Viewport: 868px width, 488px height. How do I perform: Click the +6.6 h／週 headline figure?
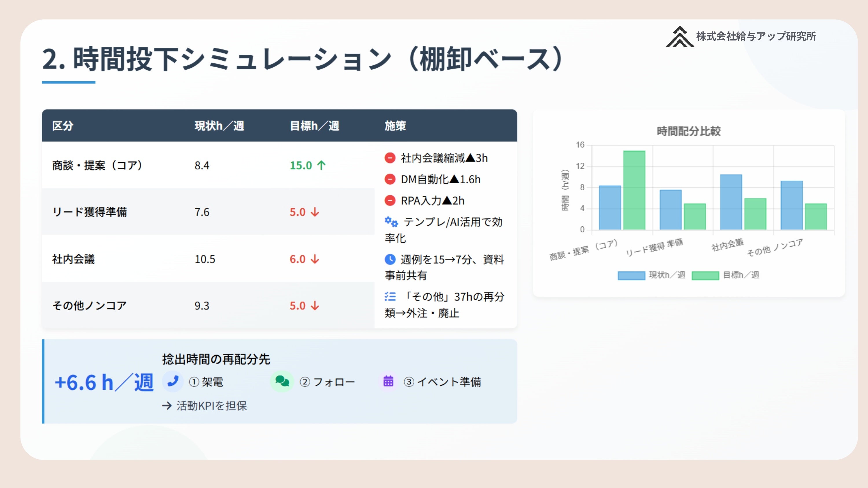point(104,382)
